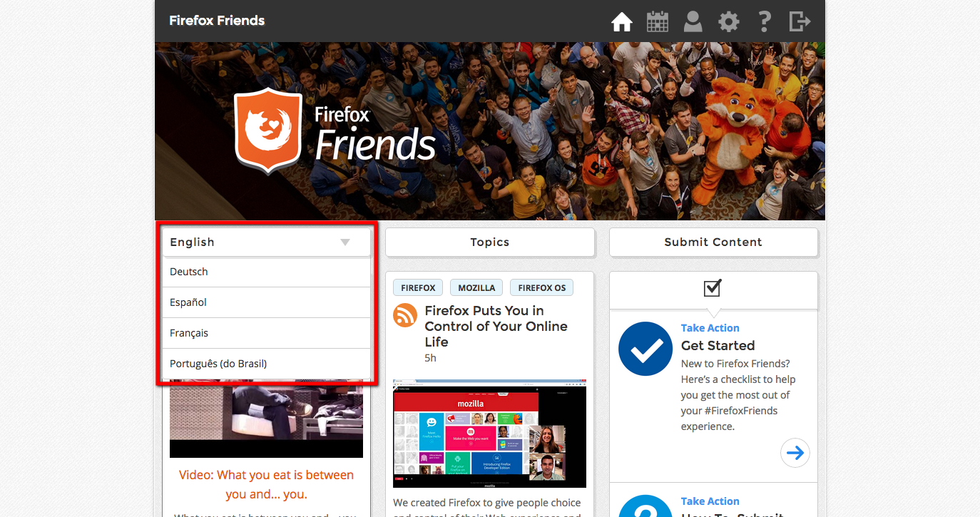This screenshot has width=980, height=517.
Task: Open Video: What you eat link
Action: click(x=266, y=484)
